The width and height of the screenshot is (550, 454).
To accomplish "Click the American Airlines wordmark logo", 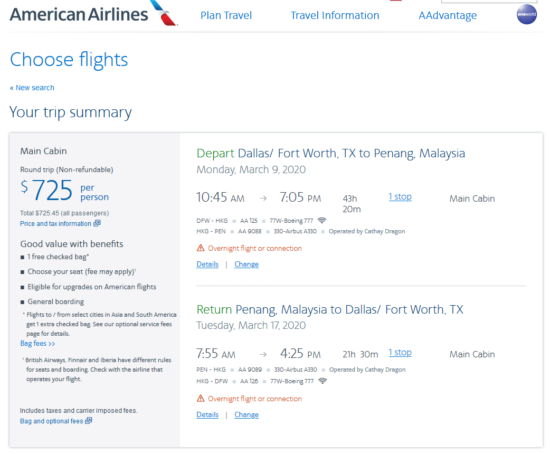I will coord(79,14).
